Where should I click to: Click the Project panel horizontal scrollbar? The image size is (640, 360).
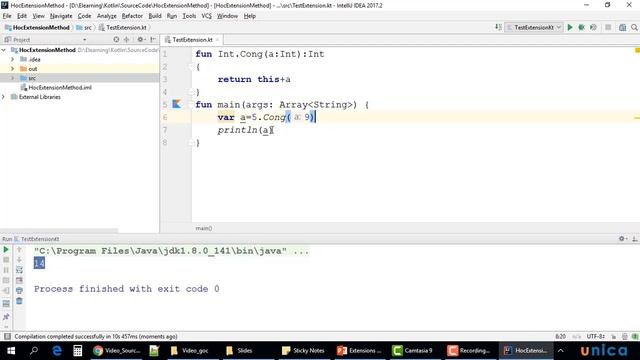pyautogui.click(x=59, y=230)
